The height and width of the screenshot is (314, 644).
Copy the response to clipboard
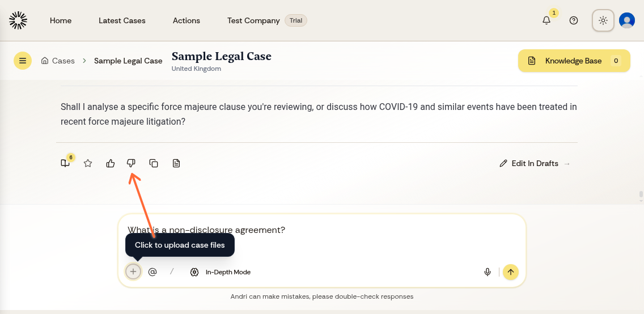tap(154, 163)
